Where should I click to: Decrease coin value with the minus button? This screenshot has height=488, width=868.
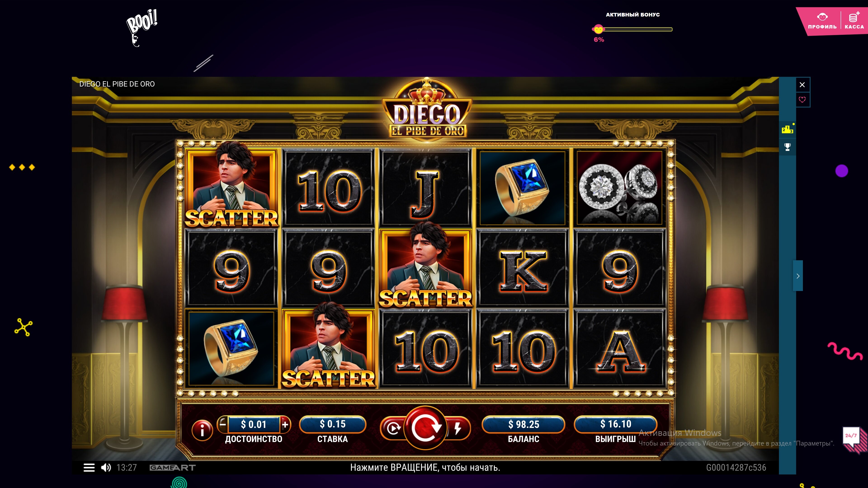[223, 424]
